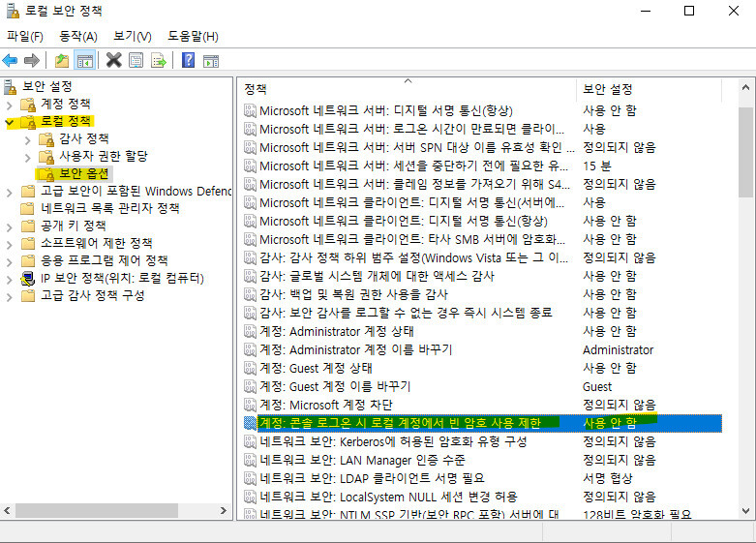Viewport: 756px width, 543px height.
Task: Open Properties toolbar icon
Action: 136,61
